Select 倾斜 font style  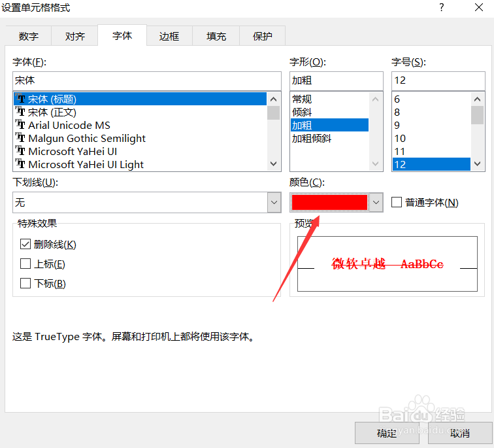pos(329,112)
